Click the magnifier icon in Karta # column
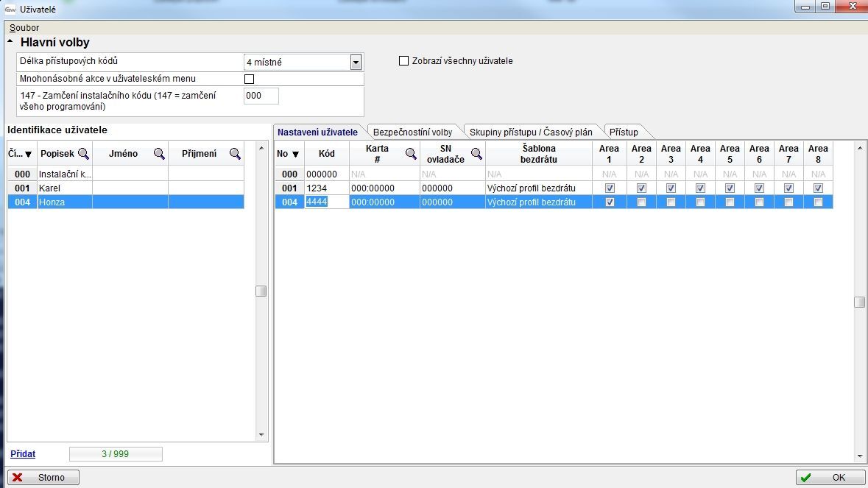868x488 pixels. (x=411, y=154)
